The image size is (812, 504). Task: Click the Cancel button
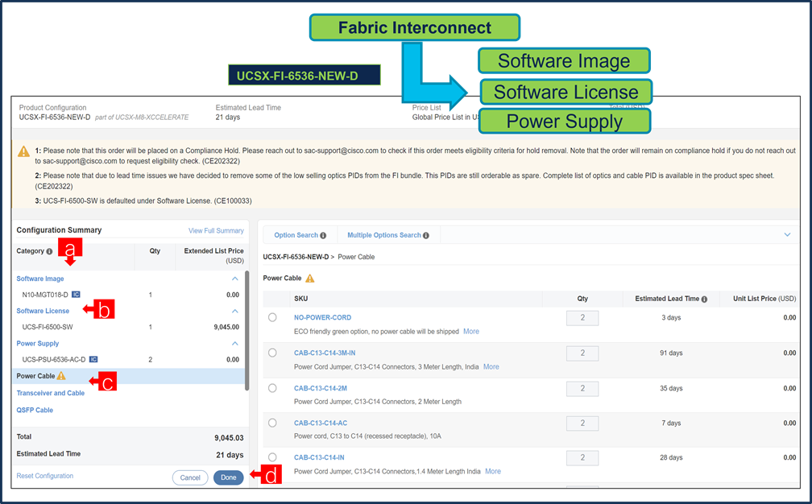point(190,477)
